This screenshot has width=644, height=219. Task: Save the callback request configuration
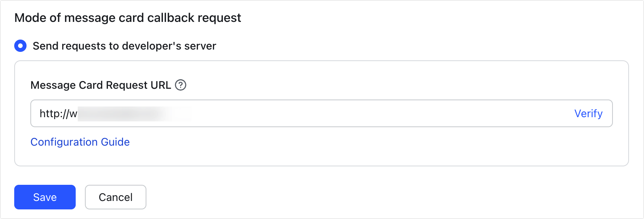point(45,197)
